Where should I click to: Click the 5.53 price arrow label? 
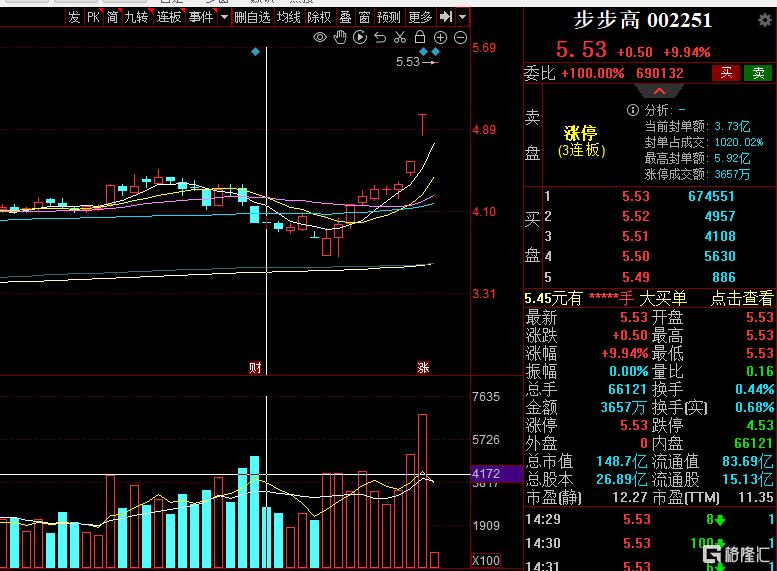(x=417, y=62)
